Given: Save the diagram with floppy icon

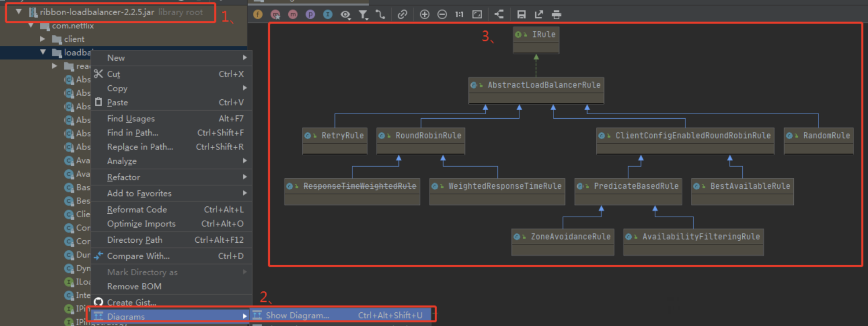Looking at the screenshot, I should click(521, 15).
